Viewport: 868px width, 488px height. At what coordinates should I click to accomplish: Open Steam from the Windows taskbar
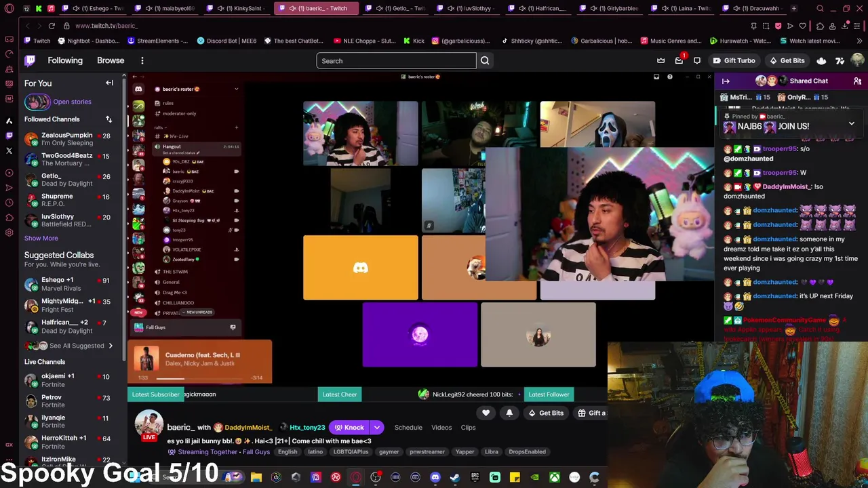tap(455, 477)
